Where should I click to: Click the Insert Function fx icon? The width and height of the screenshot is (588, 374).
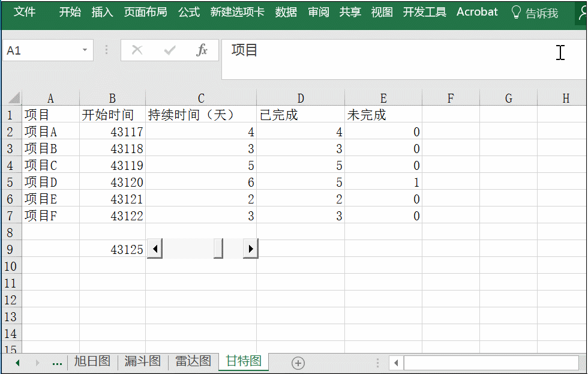coord(202,50)
